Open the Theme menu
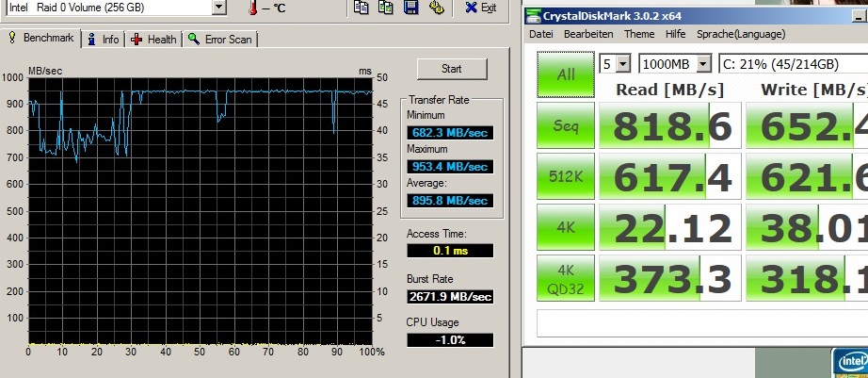This screenshot has width=868, height=378. click(639, 34)
